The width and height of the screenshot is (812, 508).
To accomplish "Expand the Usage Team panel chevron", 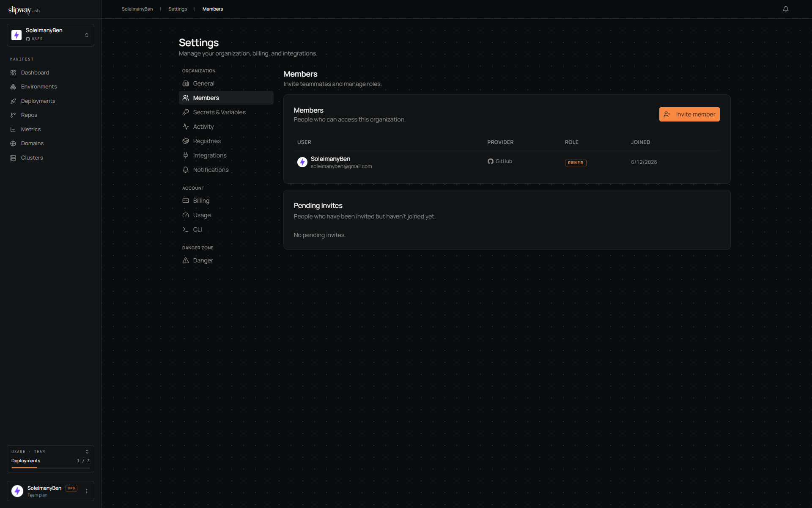I will point(87,452).
